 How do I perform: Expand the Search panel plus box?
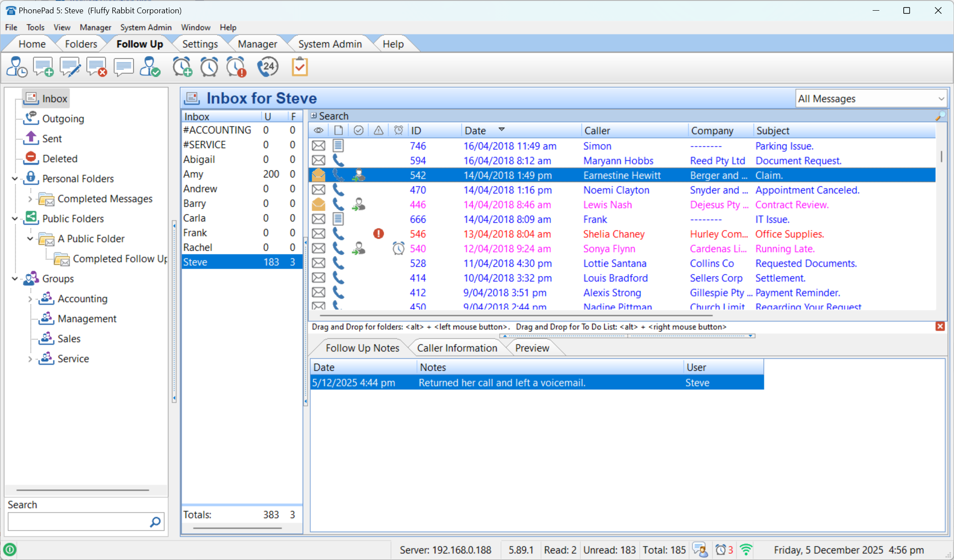[x=314, y=116]
